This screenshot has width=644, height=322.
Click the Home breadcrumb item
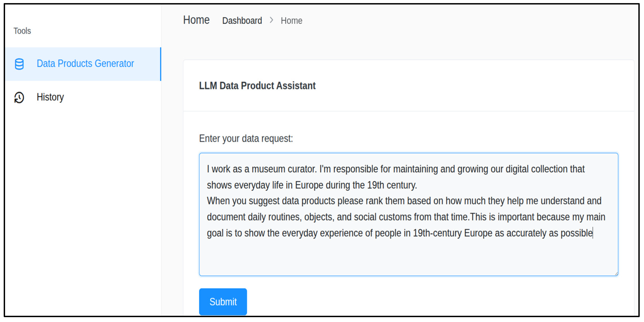coord(291,20)
